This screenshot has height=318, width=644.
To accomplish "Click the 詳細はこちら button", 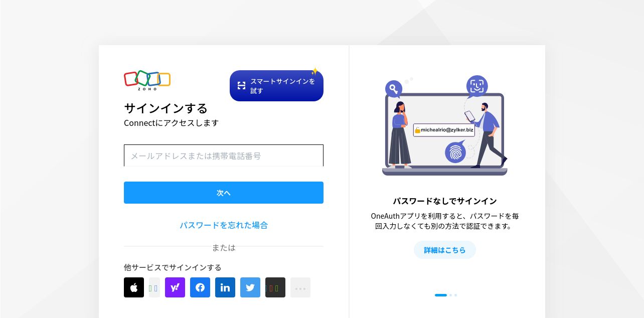I will click(445, 250).
